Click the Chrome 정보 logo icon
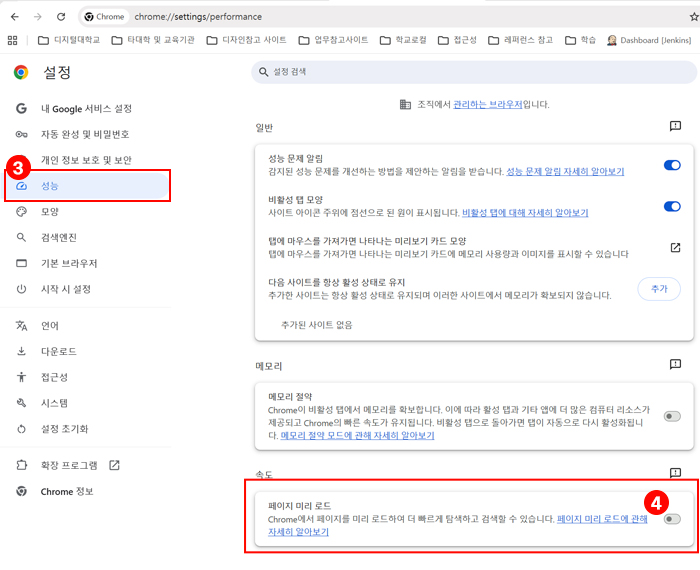This screenshot has height=570, width=700. [x=21, y=491]
